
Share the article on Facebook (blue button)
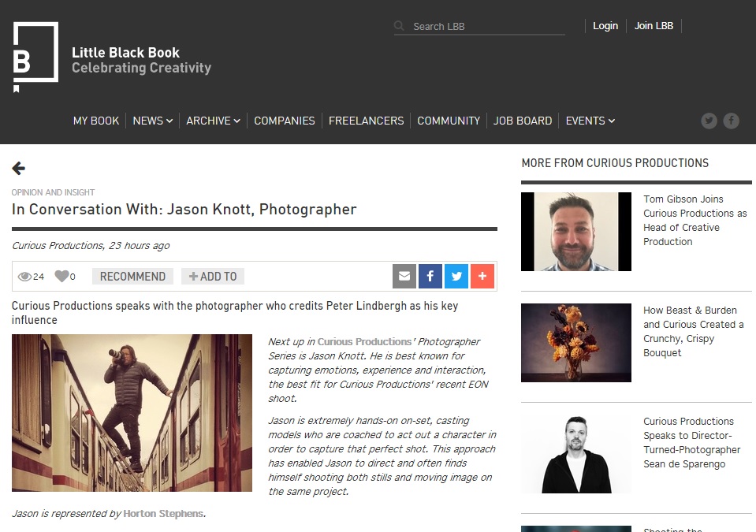pyautogui.click(x=430, y=276)
